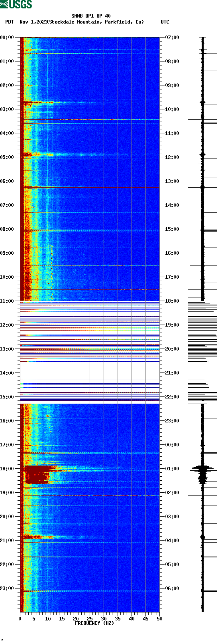Viewport: 220px width, 644px height.
Task: Click frequency axis tick label "10"
Action: (48, 619)
